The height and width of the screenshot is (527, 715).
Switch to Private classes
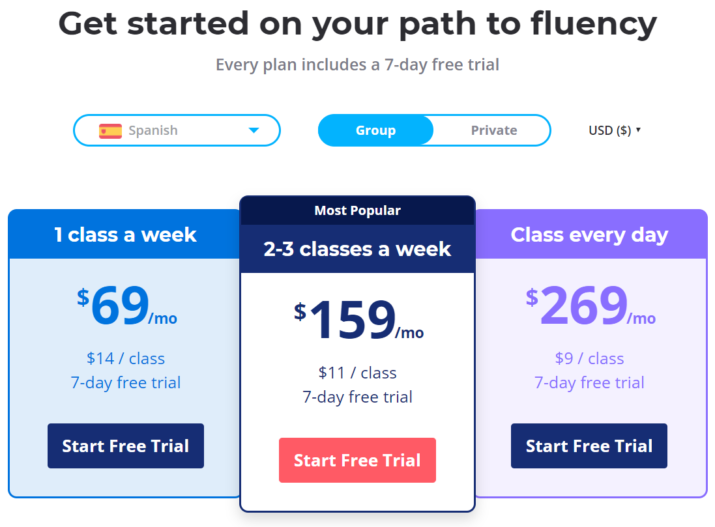[x=493, y=130]
